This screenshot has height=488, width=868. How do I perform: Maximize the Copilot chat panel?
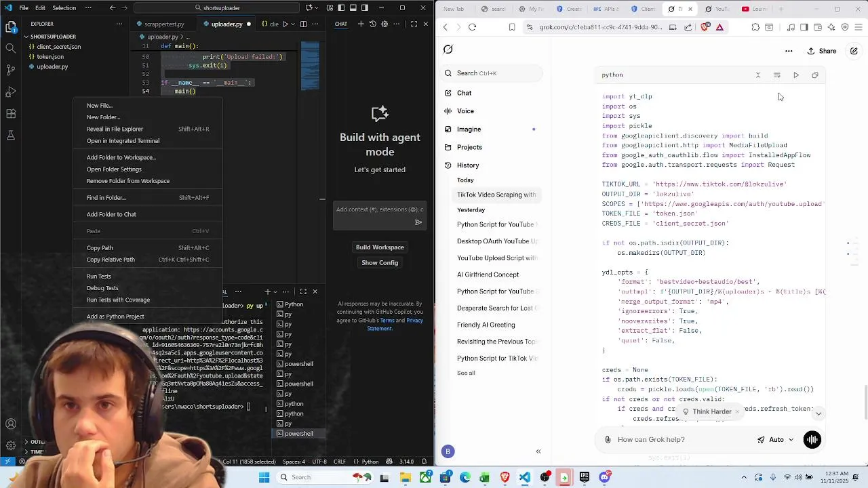click(x=414, y=24)
